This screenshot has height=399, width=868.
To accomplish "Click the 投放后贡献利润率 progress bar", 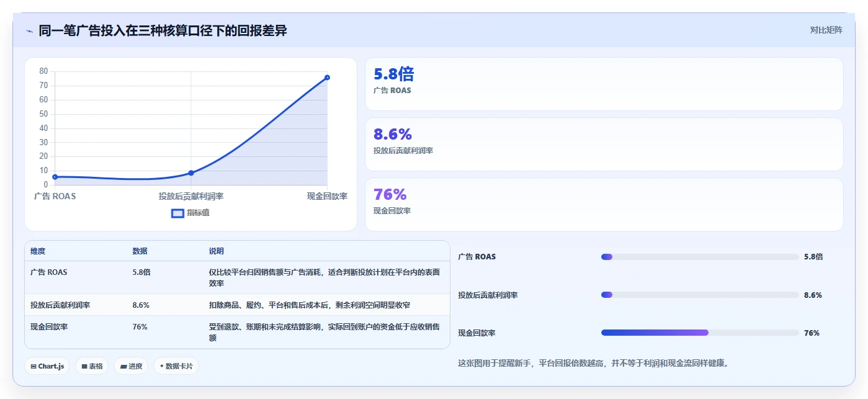I will coord(700,295).
